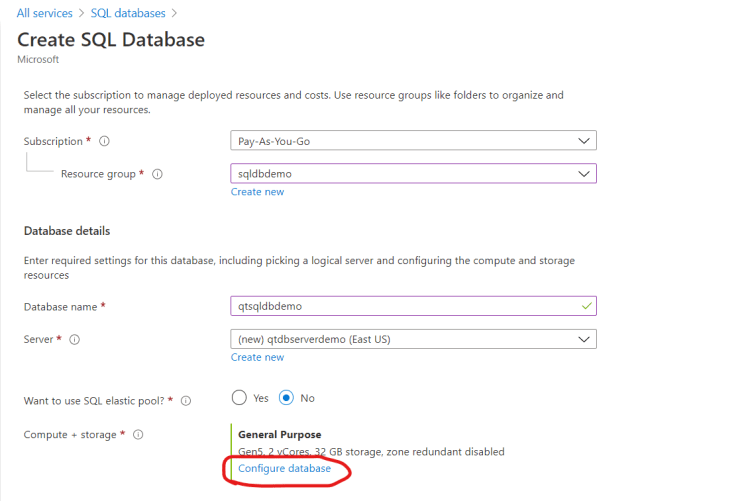
Task: Click the Compute + storage info icon
Action: (138, 434)
